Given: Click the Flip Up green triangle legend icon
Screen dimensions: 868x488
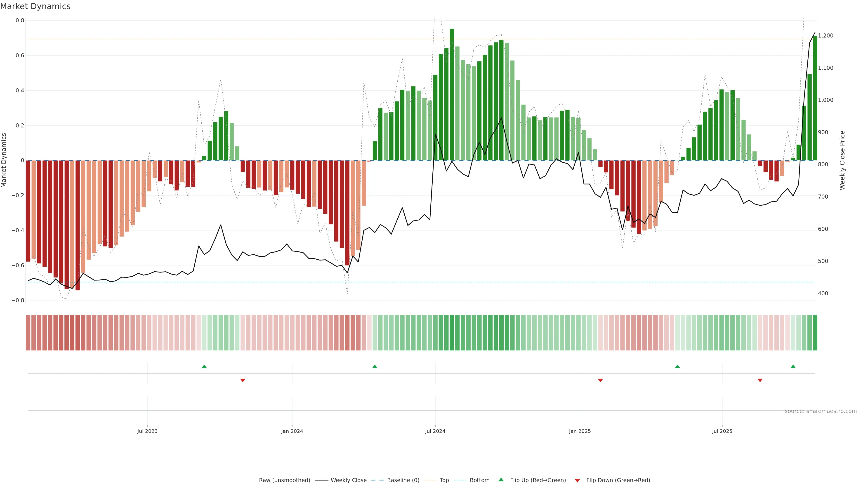Looking at the screenshot, I should pos(501,480).
